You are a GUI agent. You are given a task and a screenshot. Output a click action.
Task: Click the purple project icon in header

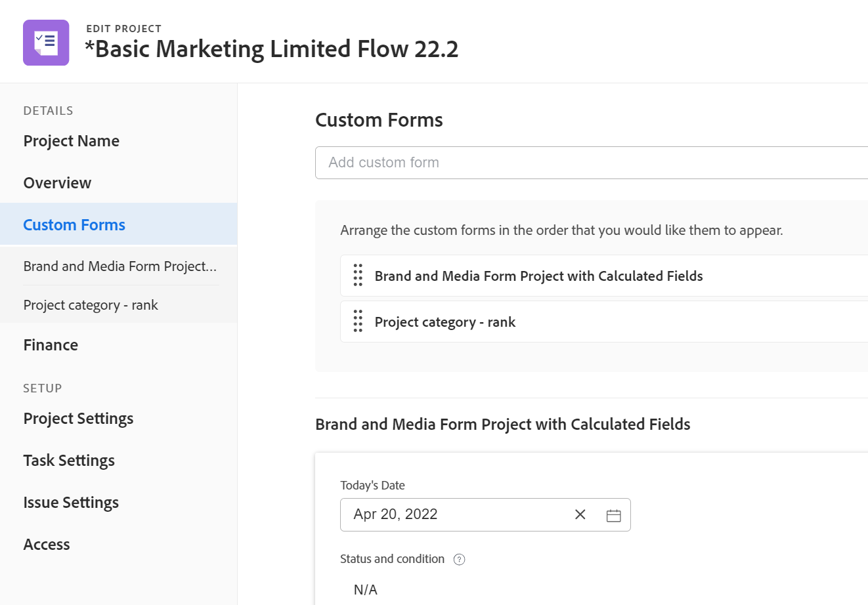pos(46,43)
